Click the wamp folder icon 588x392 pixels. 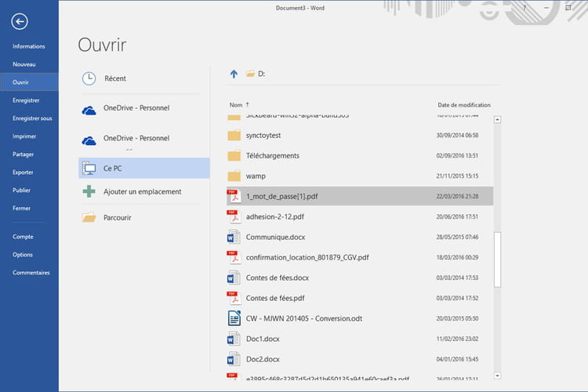coord(234,176)
